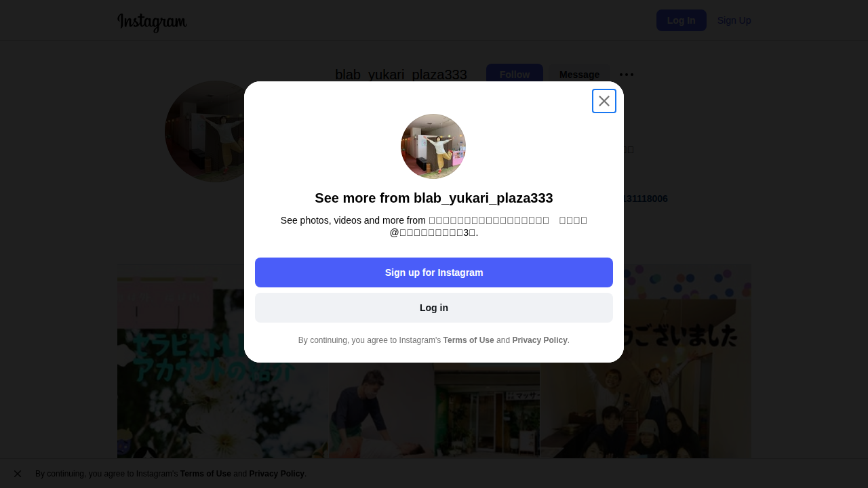Open Terms of Use link in modal

tap(469, 340)
